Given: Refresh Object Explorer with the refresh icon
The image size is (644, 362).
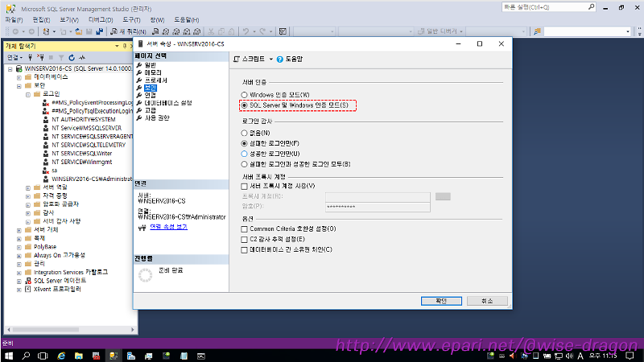Looking at the screenshot, I should pos(72,57).
